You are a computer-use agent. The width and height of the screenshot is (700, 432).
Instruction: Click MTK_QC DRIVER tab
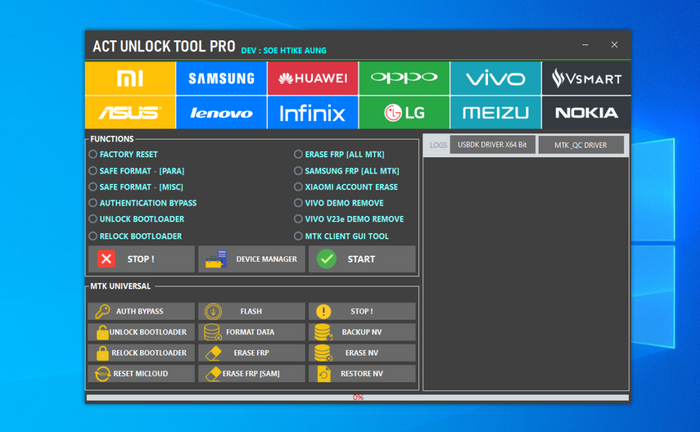click(581, 145)
